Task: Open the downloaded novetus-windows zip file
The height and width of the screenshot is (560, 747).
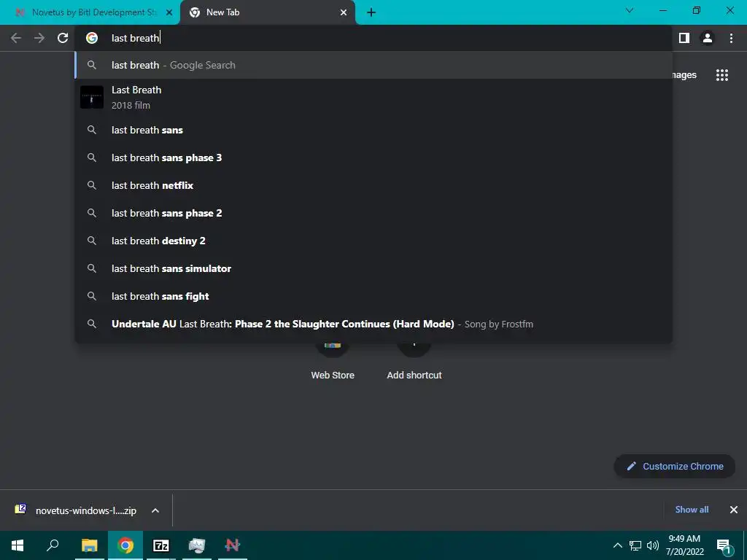Action: point(76,510)
